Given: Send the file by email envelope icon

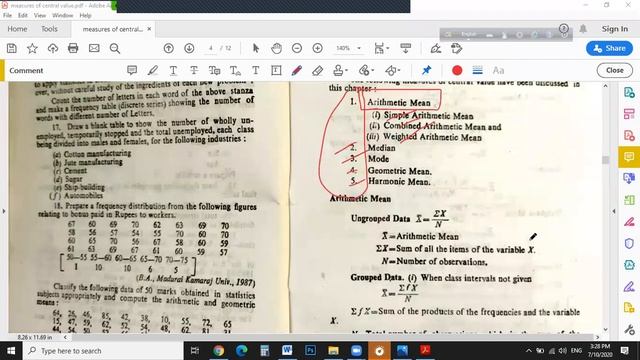Looking at the screenshot, I should coord(94,49).
